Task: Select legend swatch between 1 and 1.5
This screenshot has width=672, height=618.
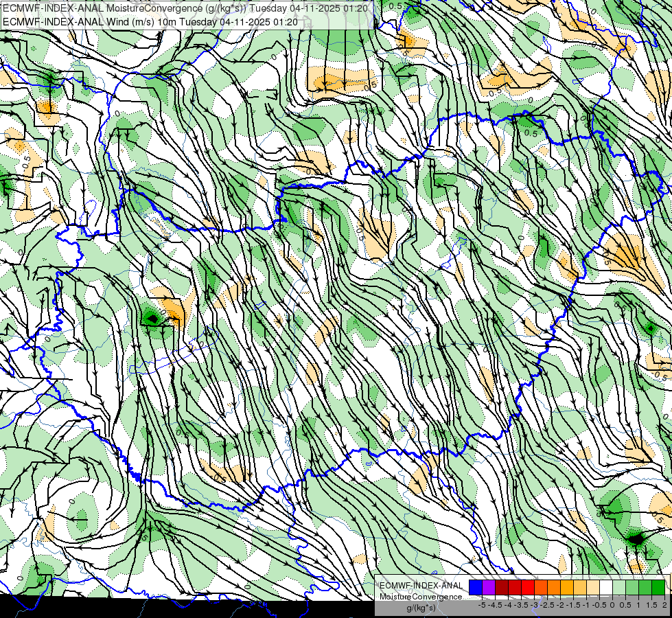Action: (x=645, y=588)
